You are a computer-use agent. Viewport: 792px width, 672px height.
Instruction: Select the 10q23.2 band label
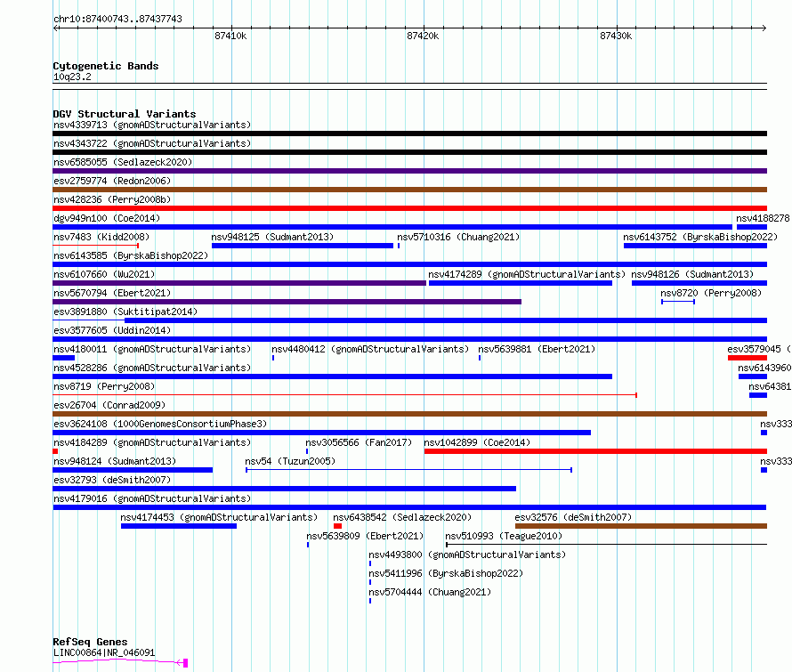pos(72,77)
